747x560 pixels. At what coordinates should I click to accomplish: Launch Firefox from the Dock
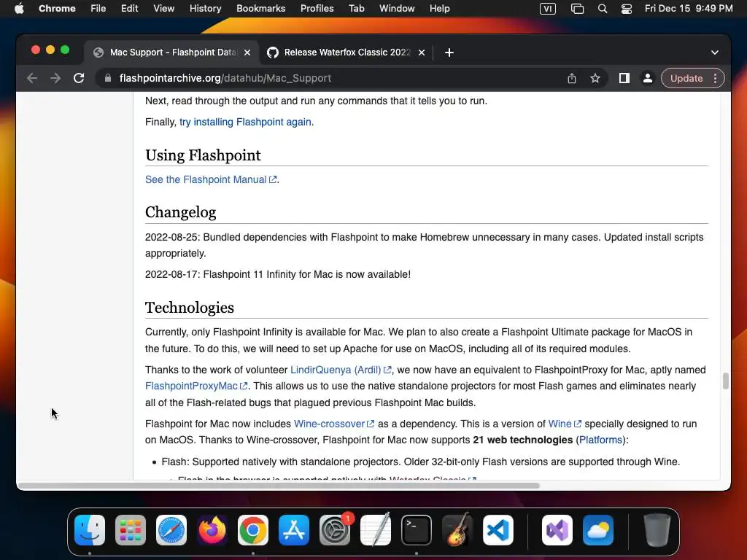click(x=212, y=530)
